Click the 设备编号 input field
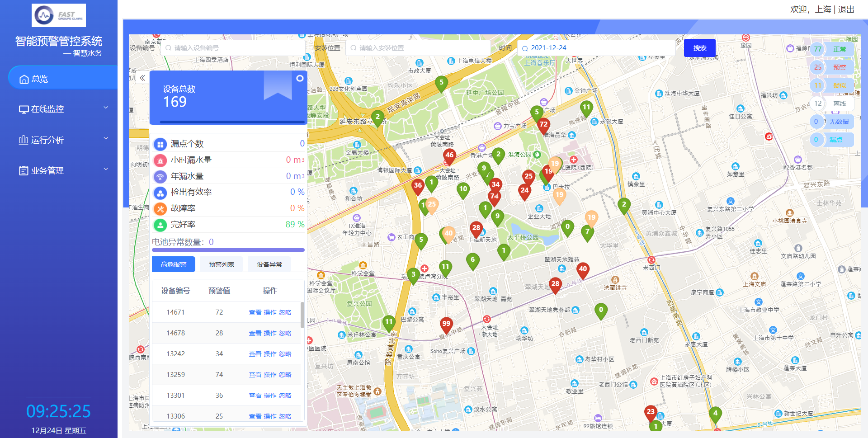This screenshot has width=868, height=438. [x=233, y=48]
